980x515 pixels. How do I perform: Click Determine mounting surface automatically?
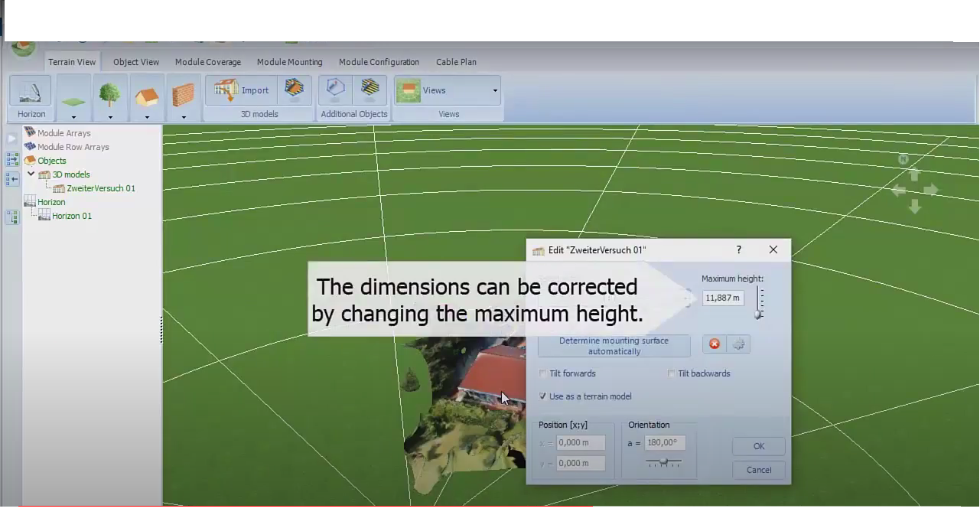point(614,346)
